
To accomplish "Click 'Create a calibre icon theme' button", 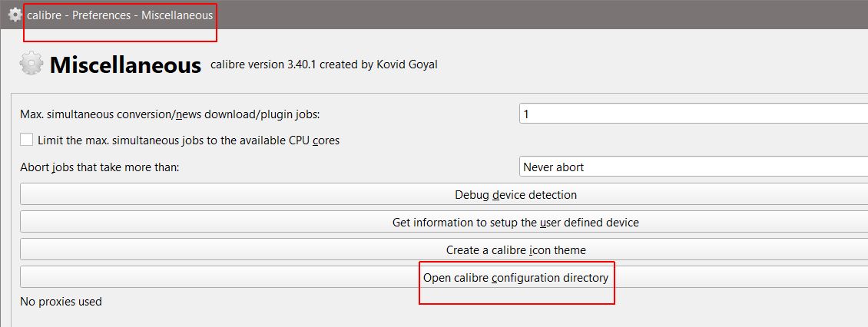I will click(x=515, y=250).
